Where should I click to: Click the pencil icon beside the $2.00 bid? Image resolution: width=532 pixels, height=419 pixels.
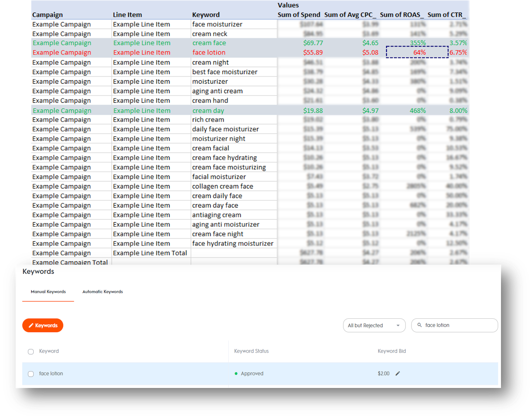coord(397,374)
